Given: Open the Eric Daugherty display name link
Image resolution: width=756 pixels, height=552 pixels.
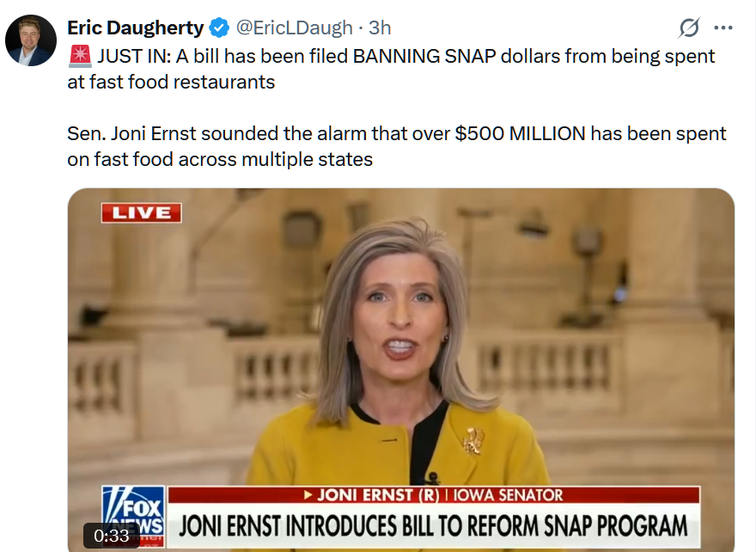Looking at the screenshot, I should 136,28.
